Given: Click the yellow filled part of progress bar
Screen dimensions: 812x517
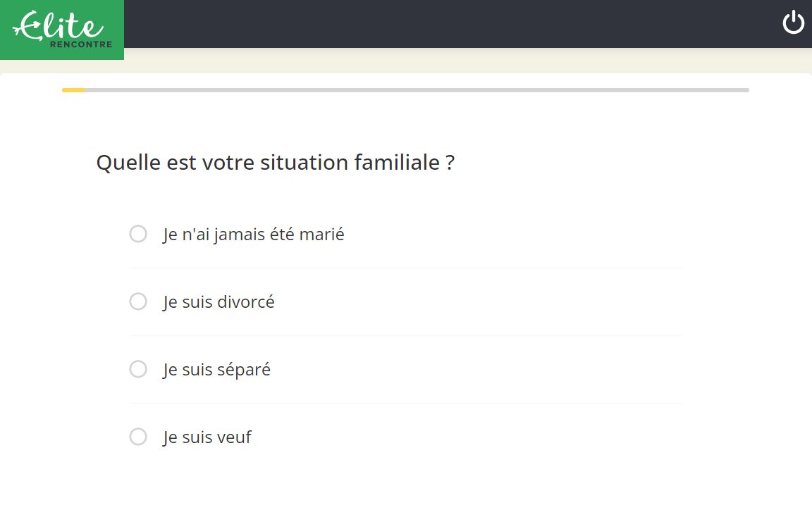Looking at the screenshot, I should click(x=73, y=90).
